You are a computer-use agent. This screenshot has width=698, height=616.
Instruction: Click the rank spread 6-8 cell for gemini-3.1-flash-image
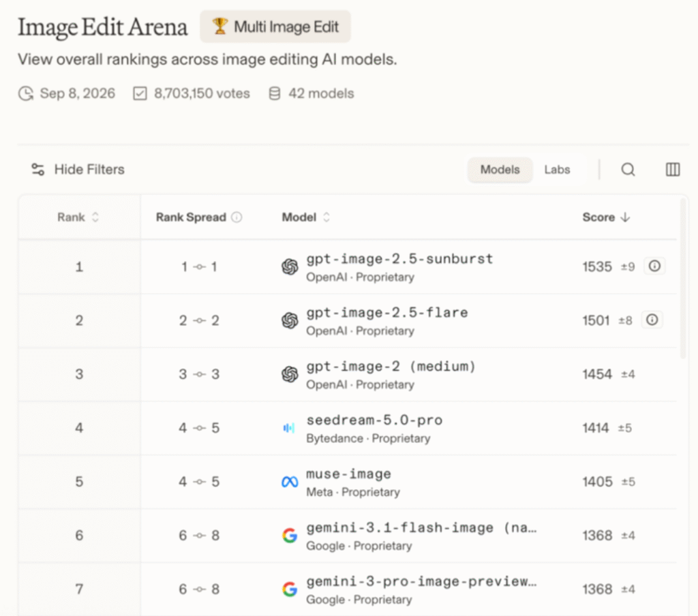tap(199, 536)
